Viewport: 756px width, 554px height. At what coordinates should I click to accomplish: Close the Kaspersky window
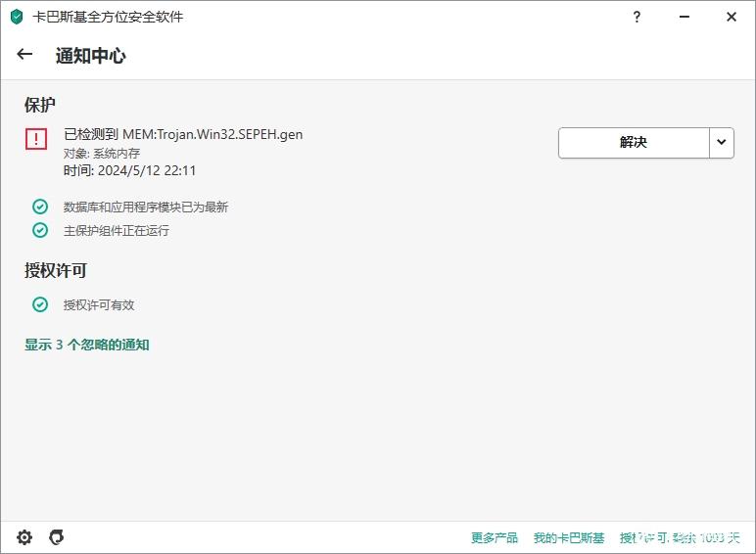tap(732, 17)
